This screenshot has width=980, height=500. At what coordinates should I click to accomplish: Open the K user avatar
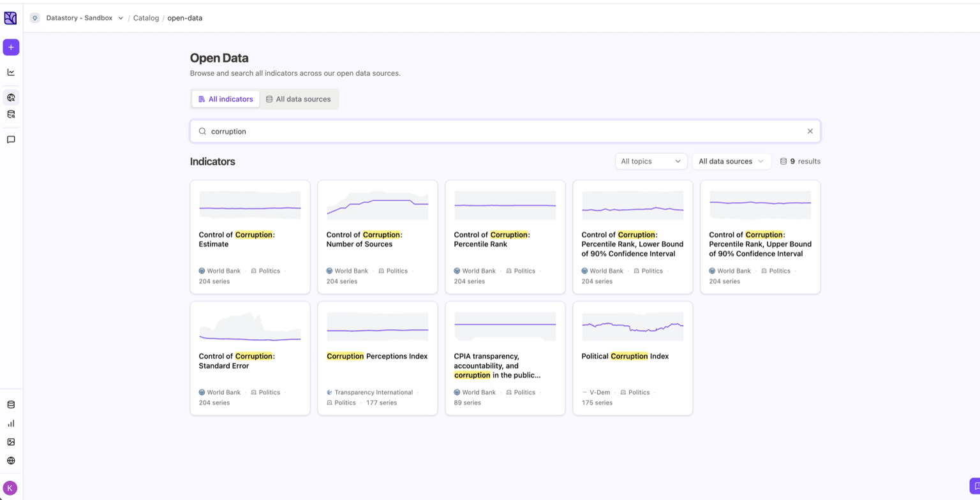click(10, 488)
